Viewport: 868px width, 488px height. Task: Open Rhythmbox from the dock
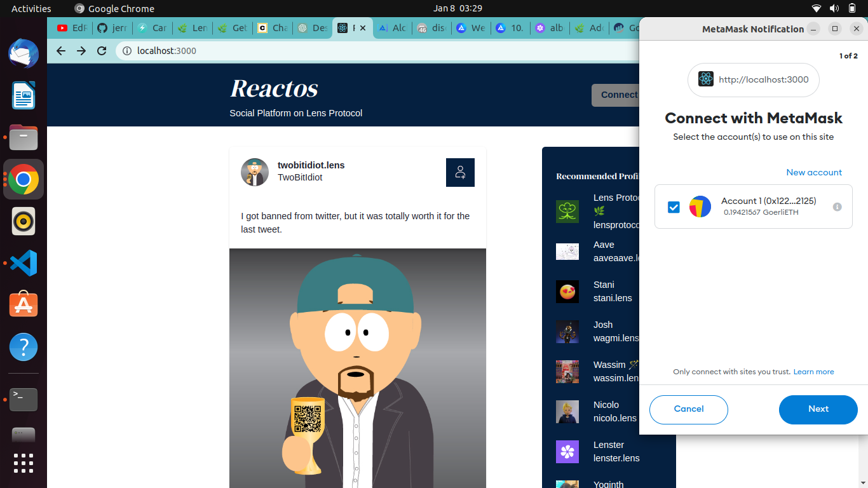[24, 221]
